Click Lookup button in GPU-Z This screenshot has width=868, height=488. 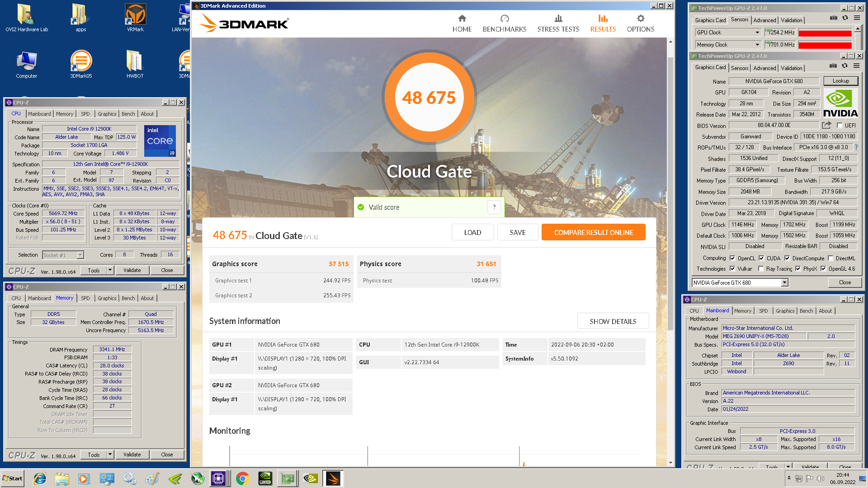click(841, 81)
